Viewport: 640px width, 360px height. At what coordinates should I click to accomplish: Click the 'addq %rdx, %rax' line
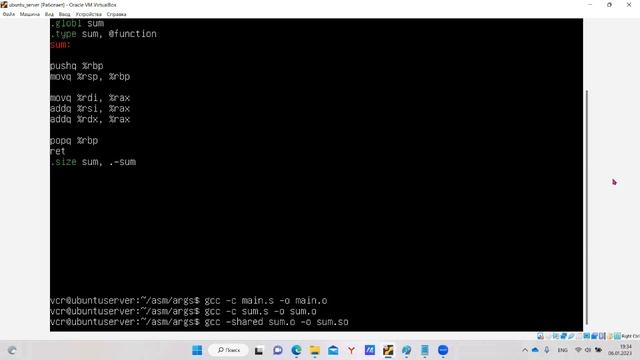90,119
